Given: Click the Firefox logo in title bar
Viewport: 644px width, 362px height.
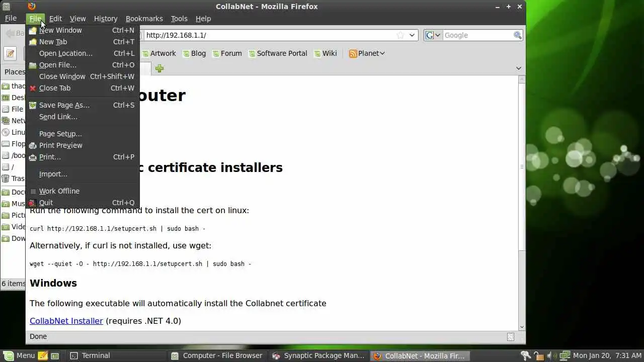Looking at the screenshot, I should (32, 6).
